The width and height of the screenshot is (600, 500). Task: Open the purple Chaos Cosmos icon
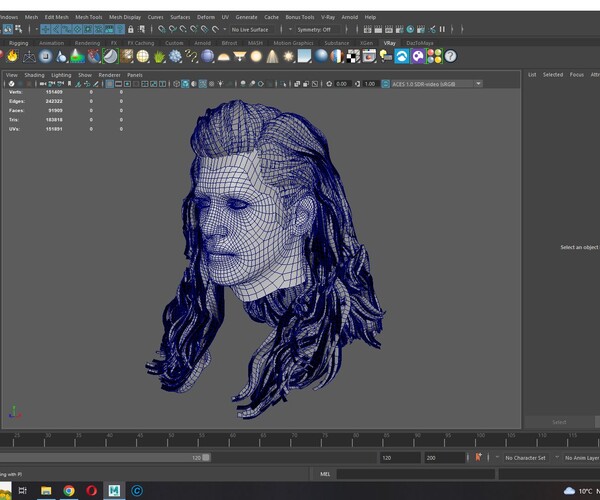(x=418, y=56)
